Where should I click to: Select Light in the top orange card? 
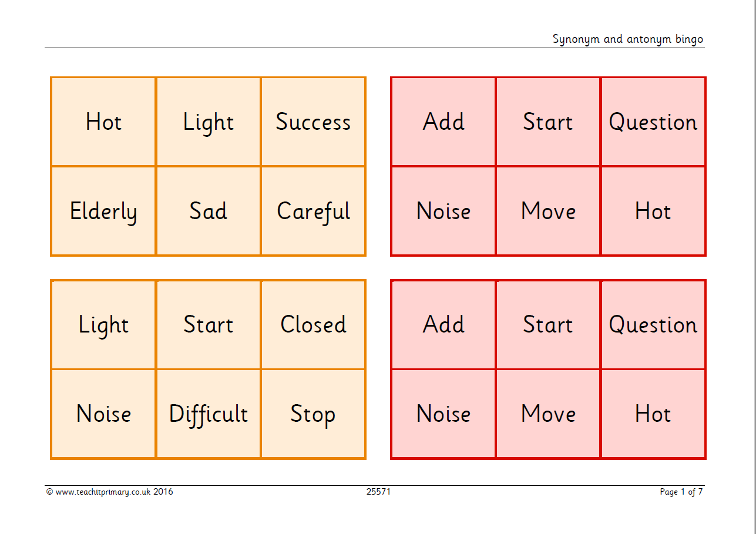pos(209,122)
